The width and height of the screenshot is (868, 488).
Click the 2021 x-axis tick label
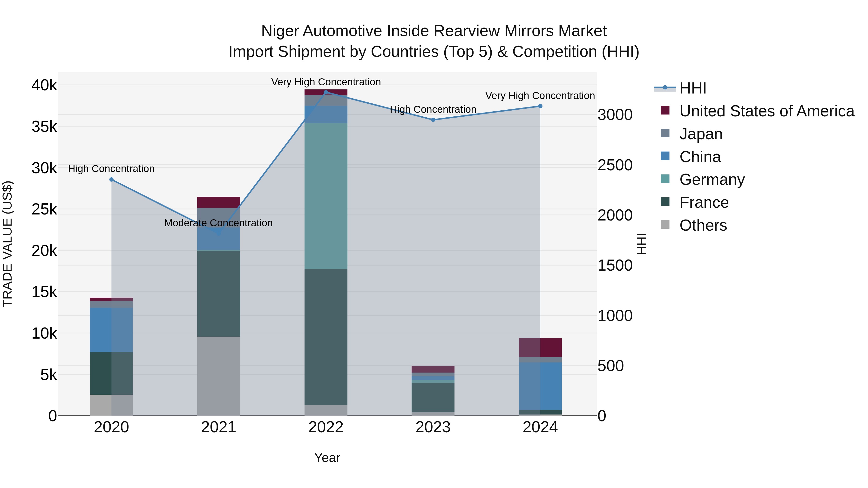point(219,427)
